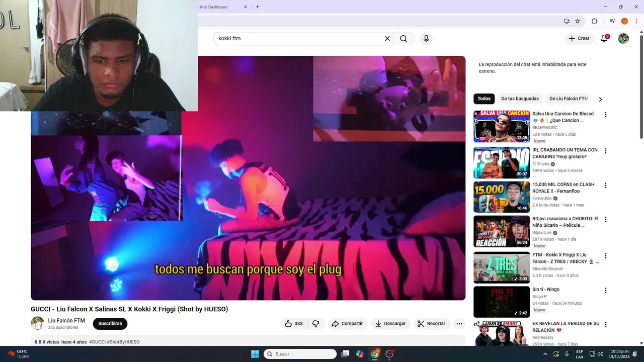Open more actions below the video
644x362 pixels.
(x=459, y=324)
